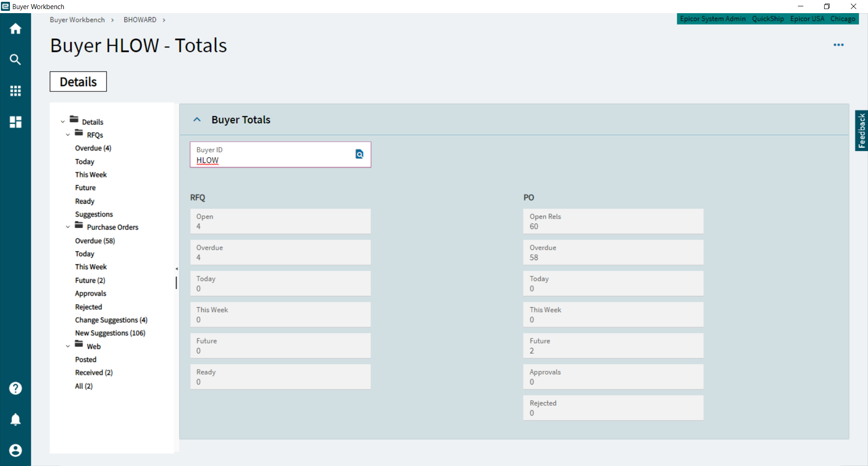This screenshot has height=466, width=868.
Task: Click the PO Rejected field
Action: pyautogui.click(x=613, y=408)
